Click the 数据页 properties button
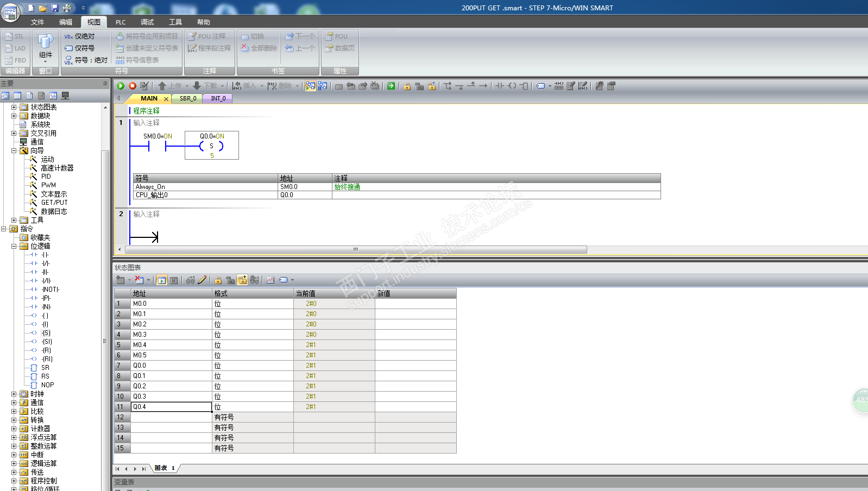Screen dimensions: 868x491 [x=340, y=48]
